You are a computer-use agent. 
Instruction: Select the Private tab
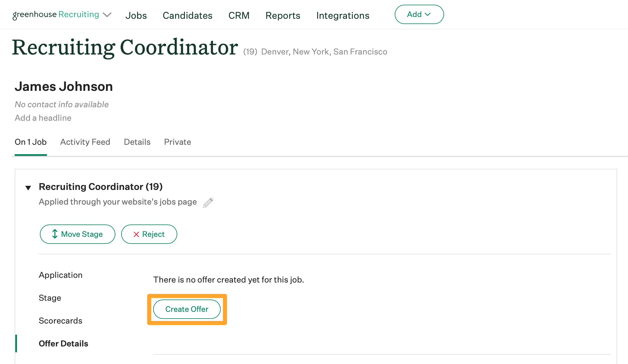point(177,142)
